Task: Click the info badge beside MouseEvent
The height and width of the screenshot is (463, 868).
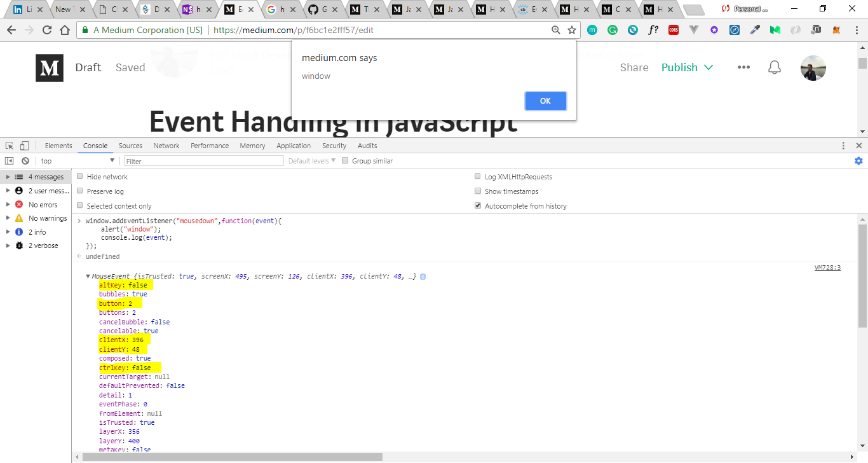Action: pyautogui.click(x=423, y=277)
